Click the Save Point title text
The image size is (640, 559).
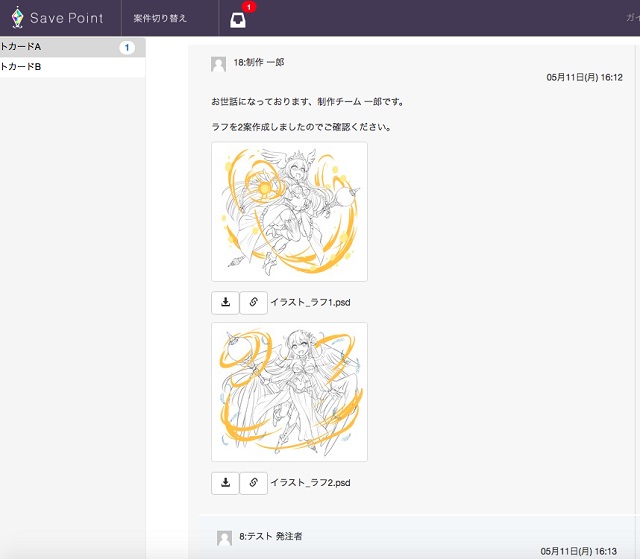67,18
